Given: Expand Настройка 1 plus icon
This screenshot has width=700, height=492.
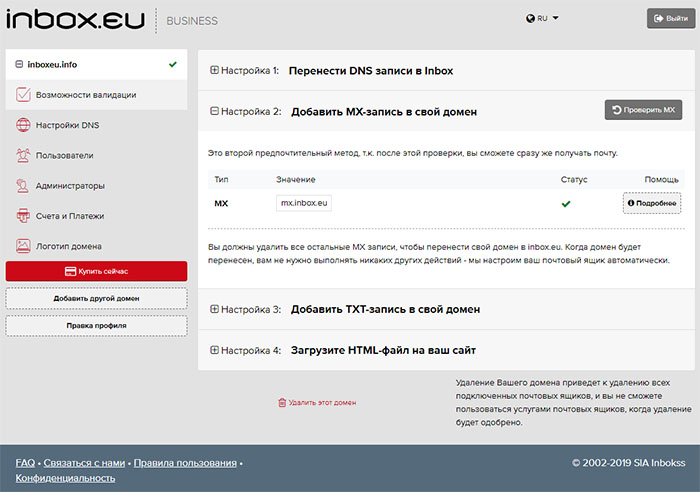Looking at the screenshot, I should point(214,70).
